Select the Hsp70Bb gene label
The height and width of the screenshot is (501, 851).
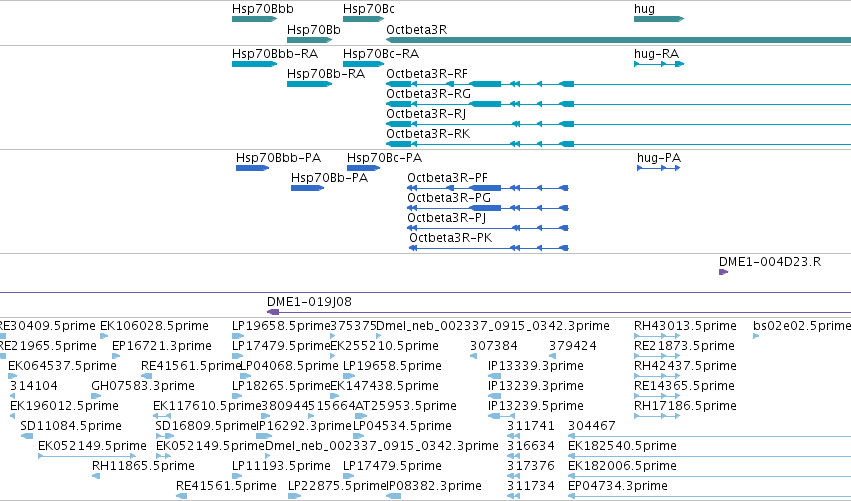click(314, 30)
